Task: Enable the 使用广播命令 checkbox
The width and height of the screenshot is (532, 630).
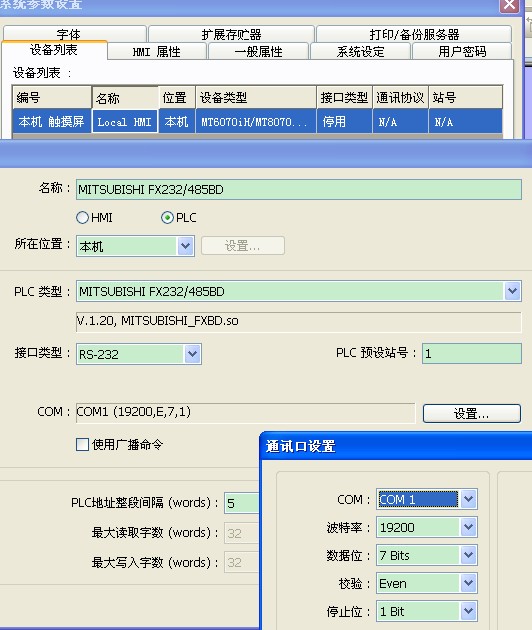Action: coord(82,444)
